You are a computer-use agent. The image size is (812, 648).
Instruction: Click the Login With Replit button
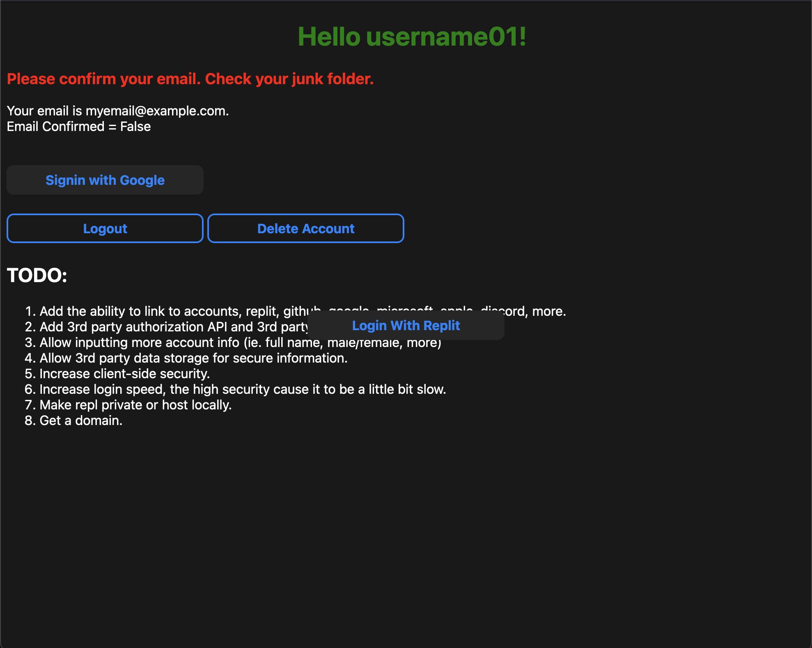pos(406,326)
